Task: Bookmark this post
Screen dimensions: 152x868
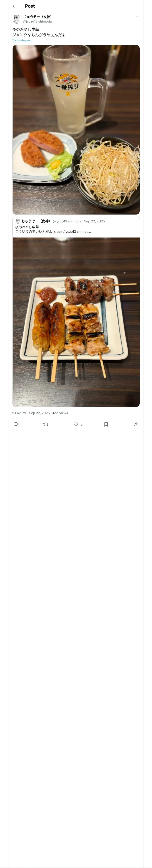Action: 106,424
